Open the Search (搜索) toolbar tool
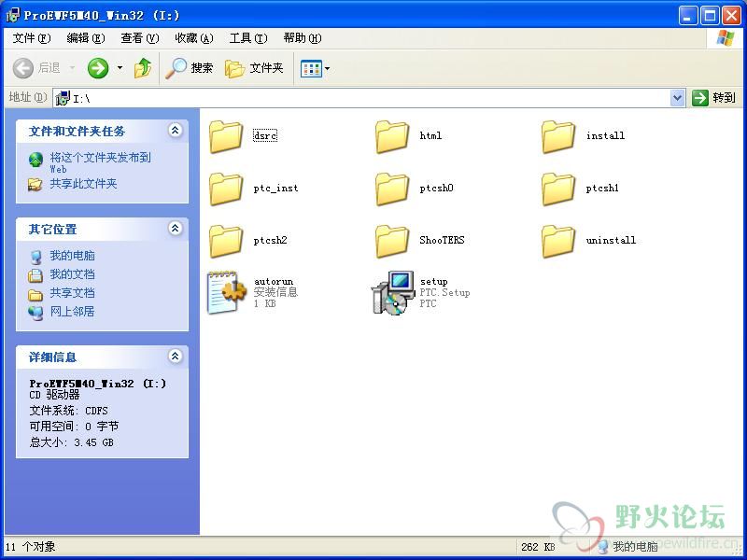 point(190,68)
